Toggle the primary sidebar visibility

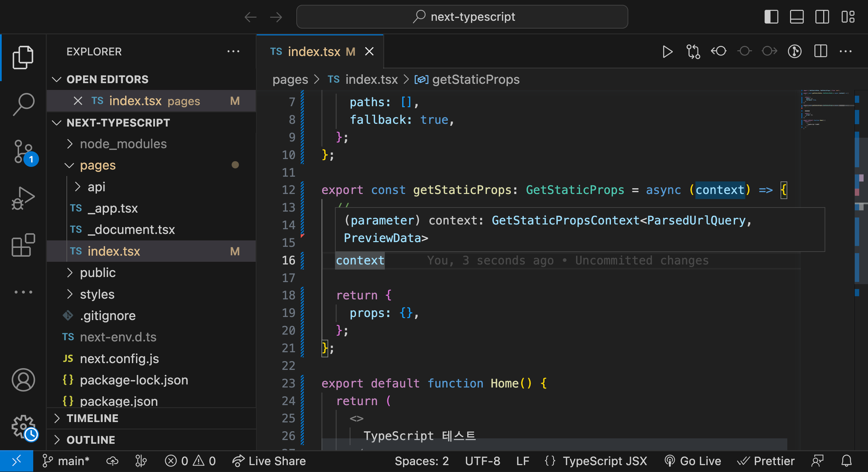(771, 16)
